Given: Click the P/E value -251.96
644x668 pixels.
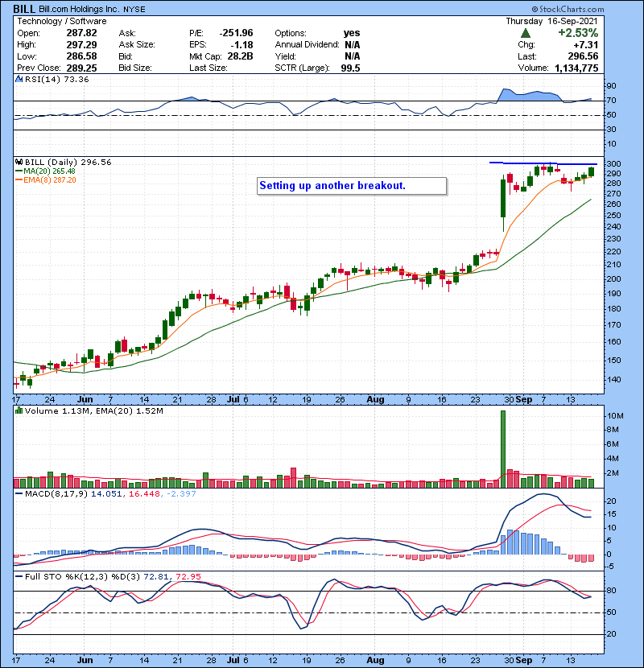Looking at the screenshot, I should (x=236, y=33).
